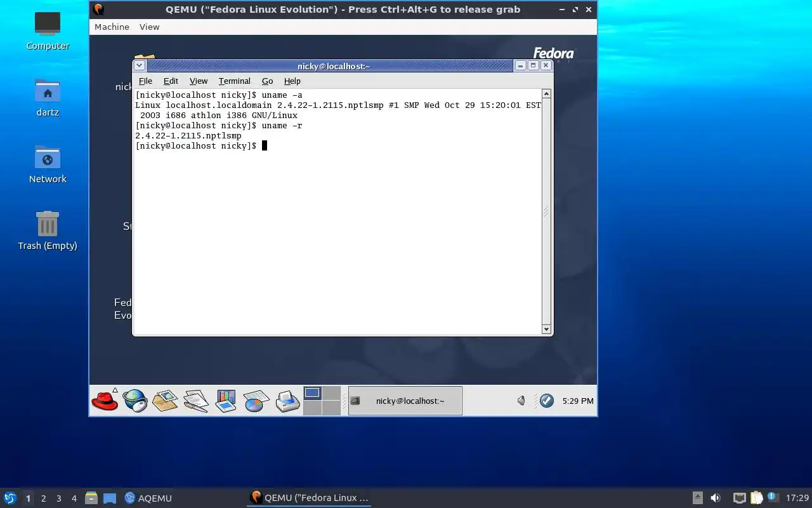
Task: Open the Trash (Empty) desktop icon
Action: tap(48, 231)
